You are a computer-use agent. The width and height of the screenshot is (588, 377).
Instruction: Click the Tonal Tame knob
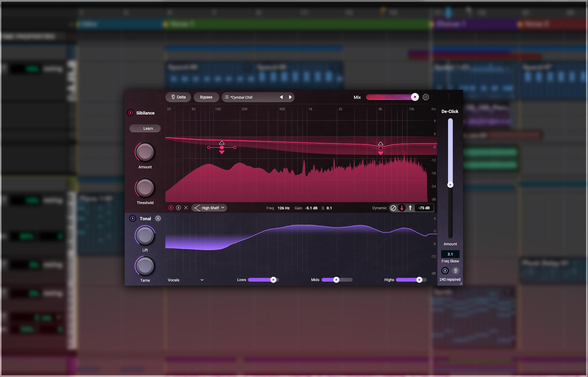[x=145, y=266]
